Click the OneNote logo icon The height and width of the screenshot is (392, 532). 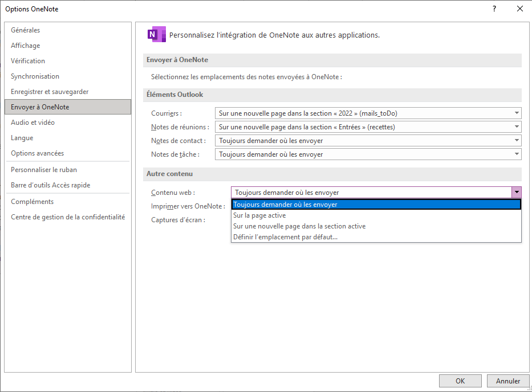click(x=157, y=34)
